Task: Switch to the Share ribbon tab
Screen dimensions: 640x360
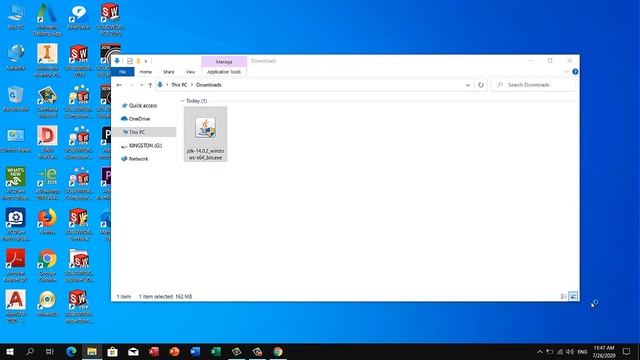Action: [x=169, y=72]
